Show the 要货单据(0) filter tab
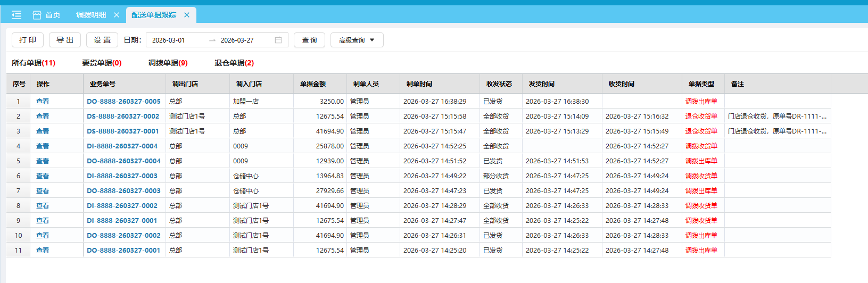Screen dimensions: 868x283 tap(102, 63)
